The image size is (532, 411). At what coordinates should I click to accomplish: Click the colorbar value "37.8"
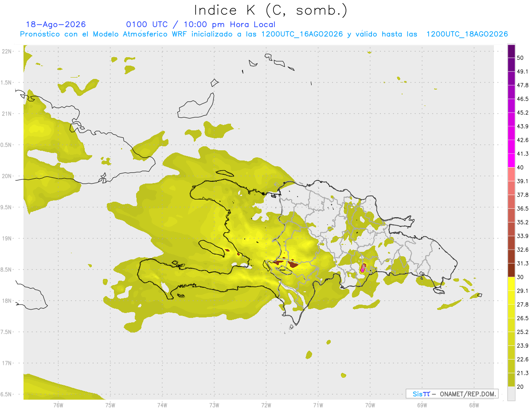tap(523, 195)
